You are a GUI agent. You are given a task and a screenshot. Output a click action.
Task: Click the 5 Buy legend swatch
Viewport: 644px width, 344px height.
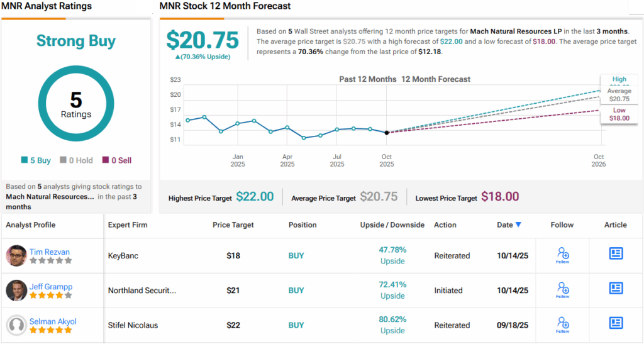pos(24,160)
